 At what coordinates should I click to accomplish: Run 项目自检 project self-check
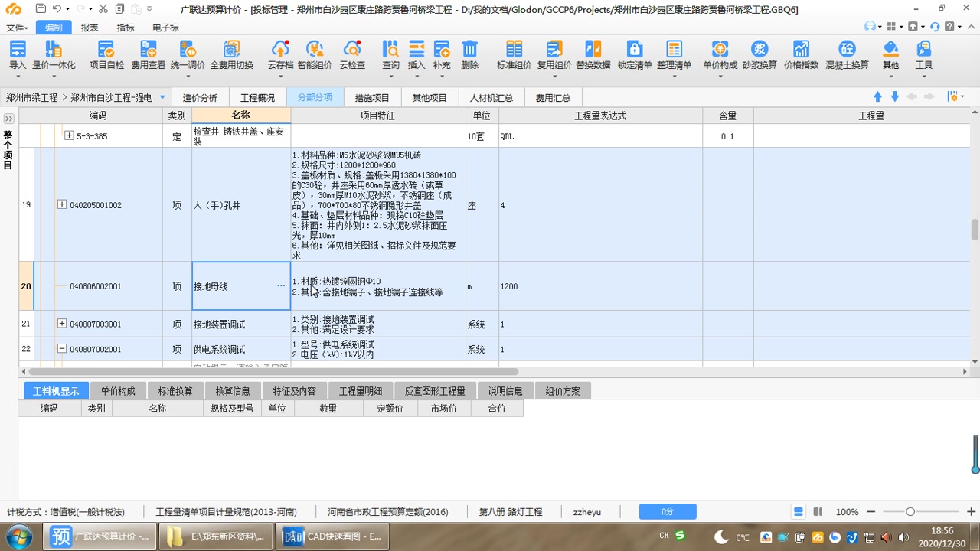coord(106,55)
